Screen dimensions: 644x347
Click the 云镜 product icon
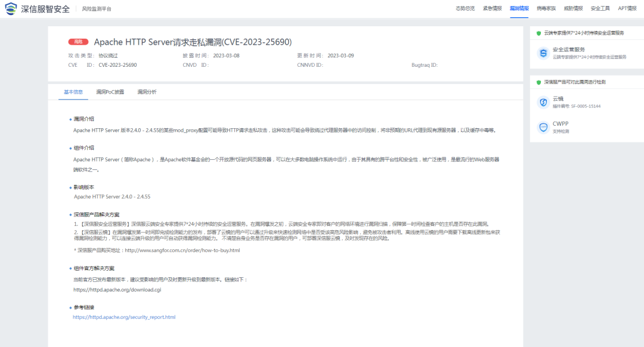click(543, 103)
